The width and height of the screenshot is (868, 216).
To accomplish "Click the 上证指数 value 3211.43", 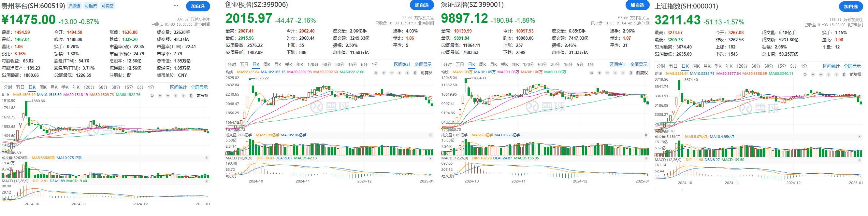I will [x=678, y=20].
